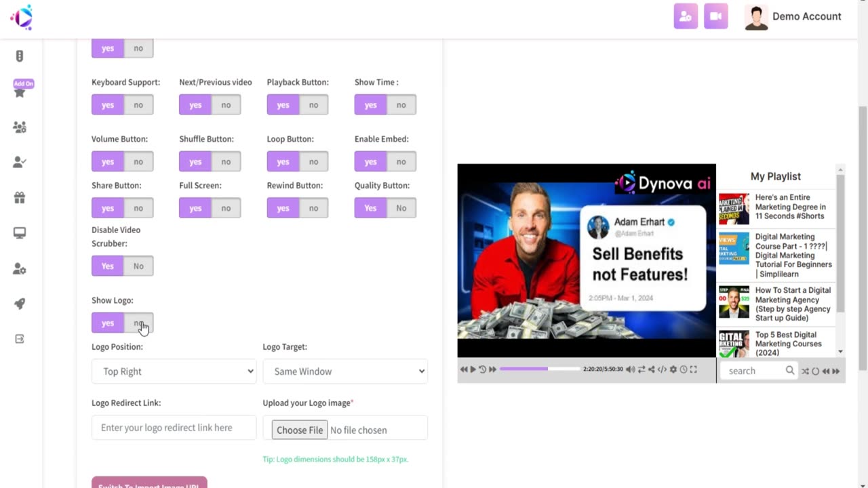Mute with the player volume icon
This screenshot has height=488, width=868.
pos(631,369)
